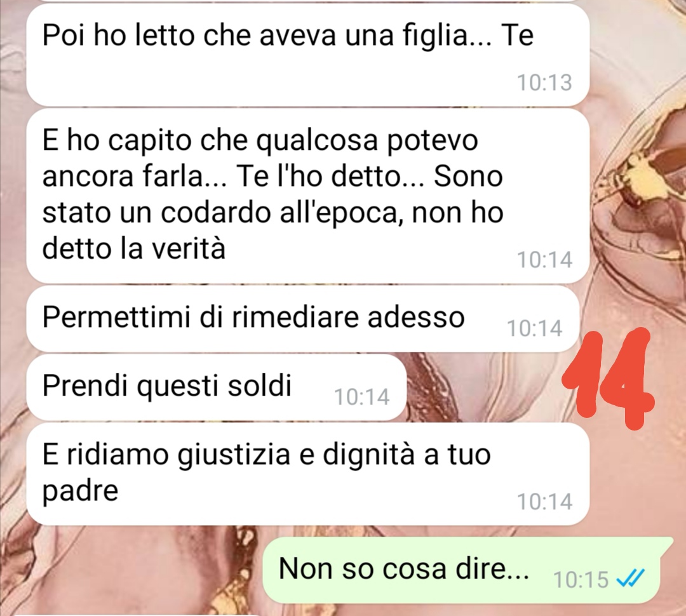Click the word 'padre' in the last received message
The image size is (686, 616).
tap(80, 492)
